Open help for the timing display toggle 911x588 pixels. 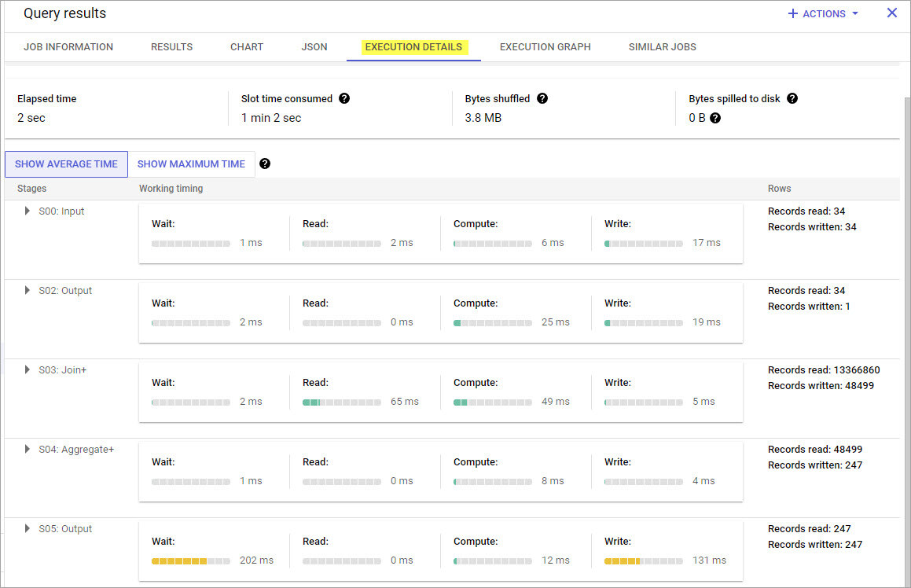coord(265,164)
